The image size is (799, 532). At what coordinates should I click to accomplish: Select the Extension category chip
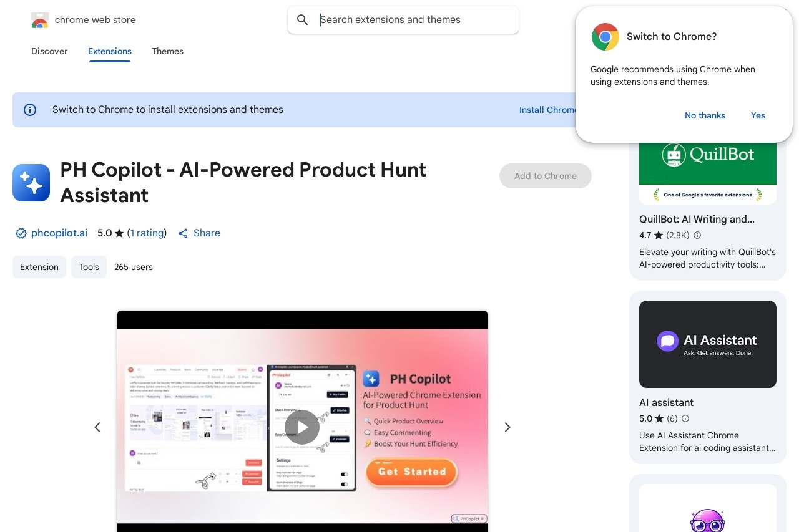point(39,267)
